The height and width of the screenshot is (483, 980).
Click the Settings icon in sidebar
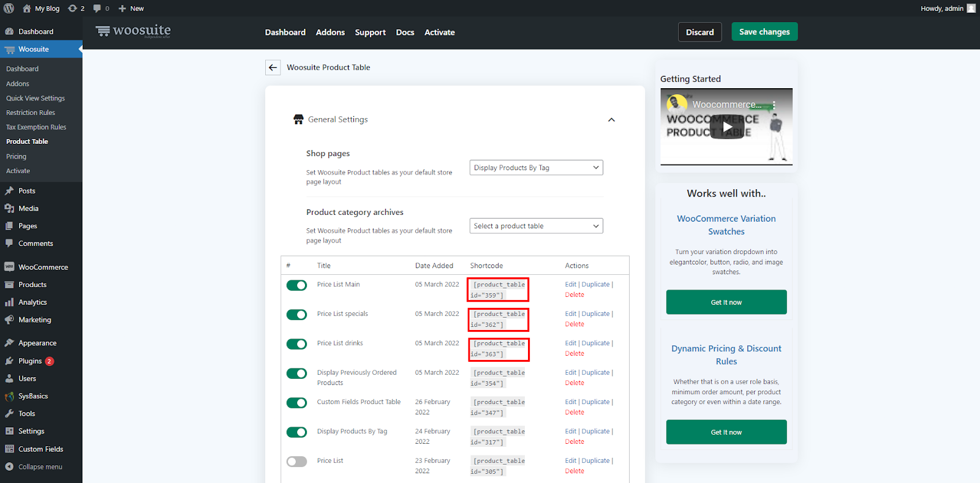tap(9, 432)
